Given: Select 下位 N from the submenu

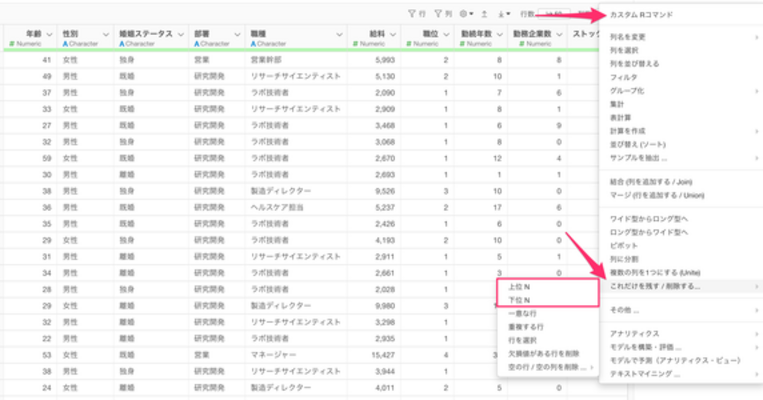Looking at the screenshot, I should (518, 299).
